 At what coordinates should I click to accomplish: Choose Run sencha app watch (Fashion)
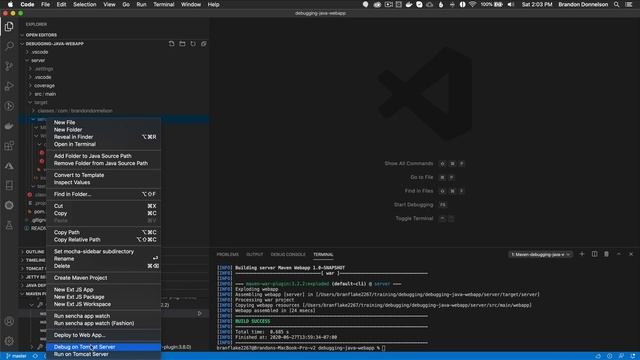pyautogui.click(x=104, y=323)
